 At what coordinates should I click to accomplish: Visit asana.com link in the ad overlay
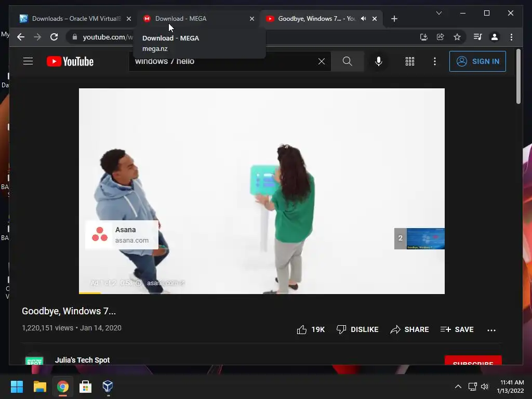166,283
